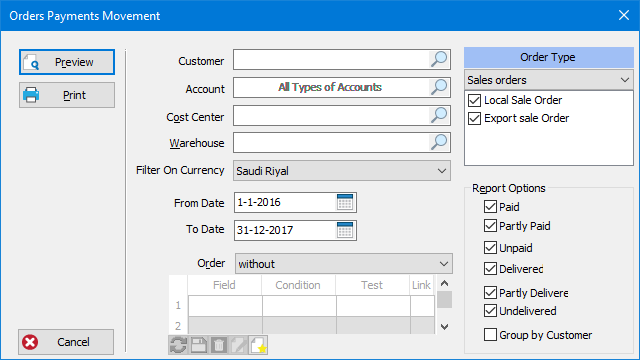Toggle the Delivered checkbox
Viewport: 640px width, 360px height.
[x=490, y=269]
